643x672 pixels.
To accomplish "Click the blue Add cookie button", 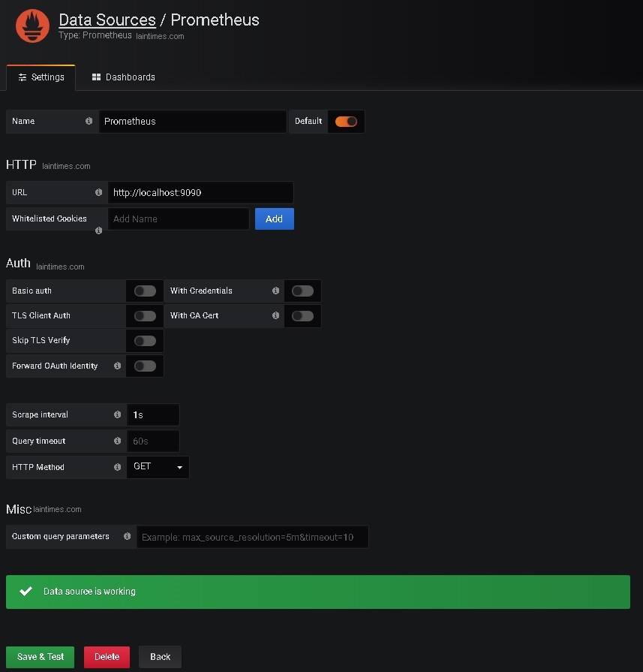I will [x=274, y=218].
